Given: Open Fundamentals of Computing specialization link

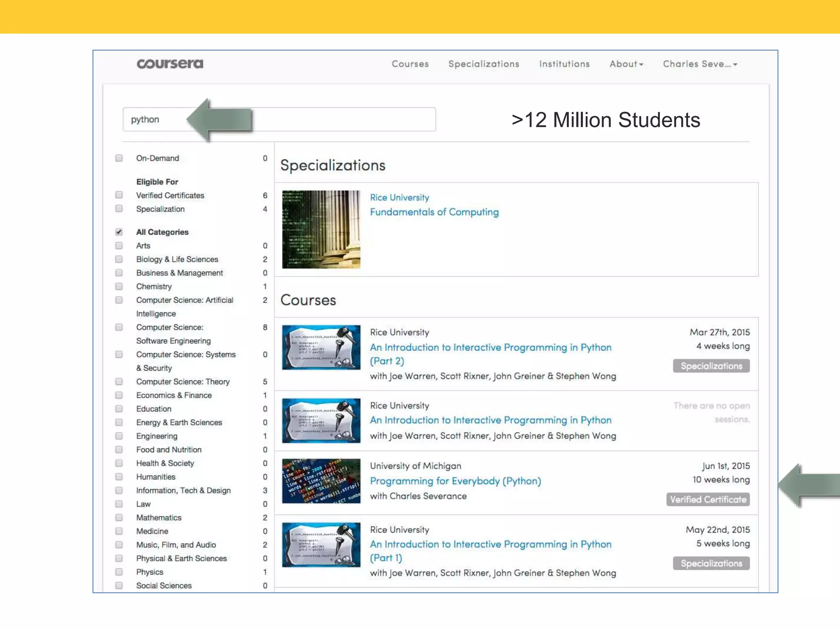Looking at the screenshot, I should (x=434, y=212).
